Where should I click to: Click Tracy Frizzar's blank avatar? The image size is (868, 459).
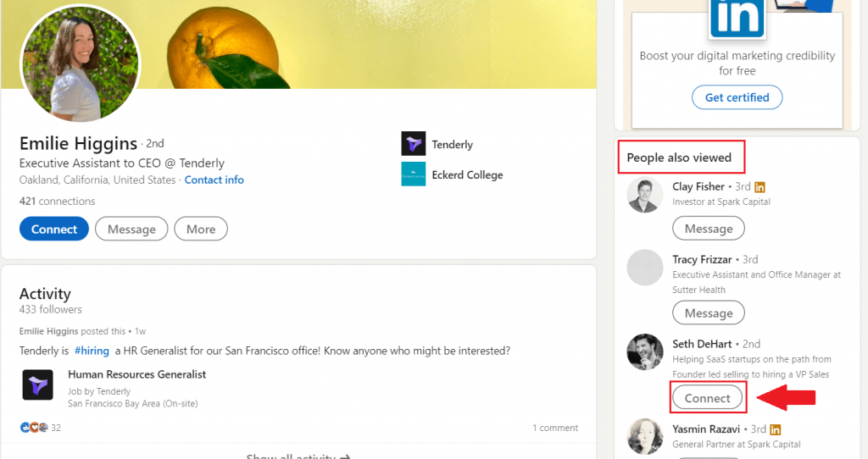(645, 267)
